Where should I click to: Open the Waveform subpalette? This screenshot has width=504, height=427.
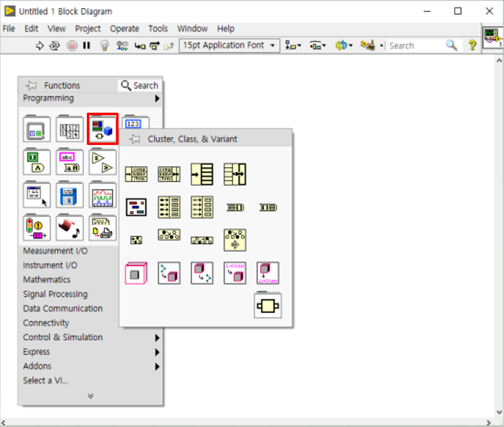[x=103, y=195]
